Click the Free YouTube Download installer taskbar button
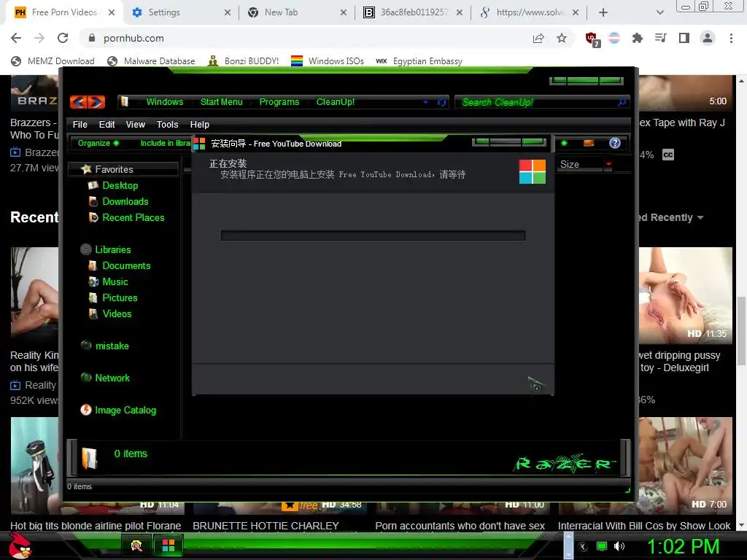747x560 pixels. [x=169, y=545]
